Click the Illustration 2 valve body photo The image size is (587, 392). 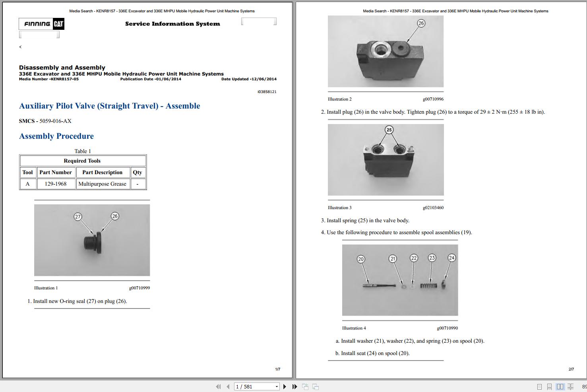point(386,51)
